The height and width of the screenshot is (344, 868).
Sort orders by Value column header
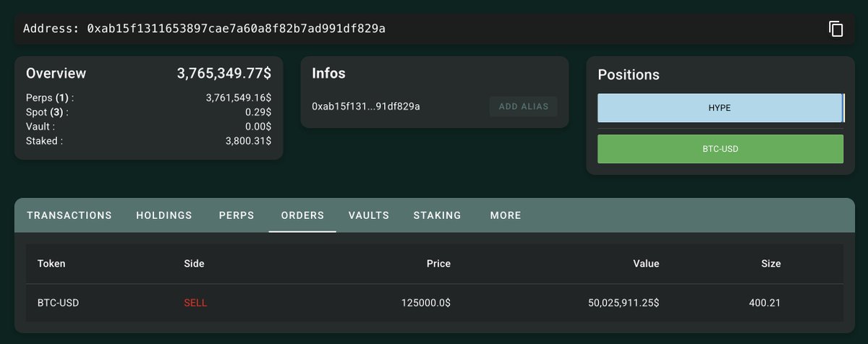pyautogui.click(x=646, y=264)
